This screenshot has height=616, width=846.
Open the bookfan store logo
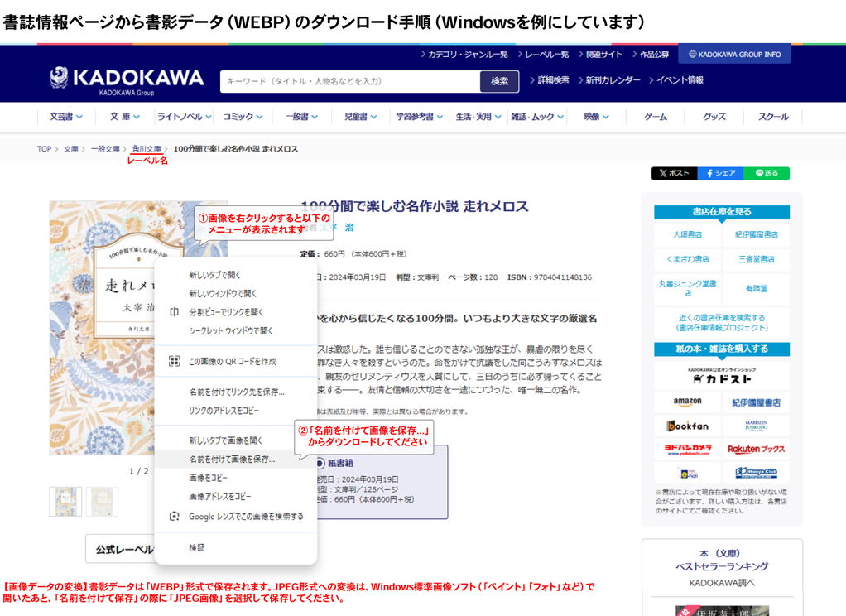687,426
